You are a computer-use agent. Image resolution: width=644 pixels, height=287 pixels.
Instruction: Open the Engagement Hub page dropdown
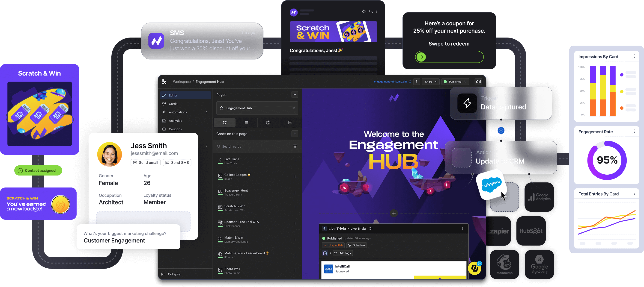pos(257,108)
